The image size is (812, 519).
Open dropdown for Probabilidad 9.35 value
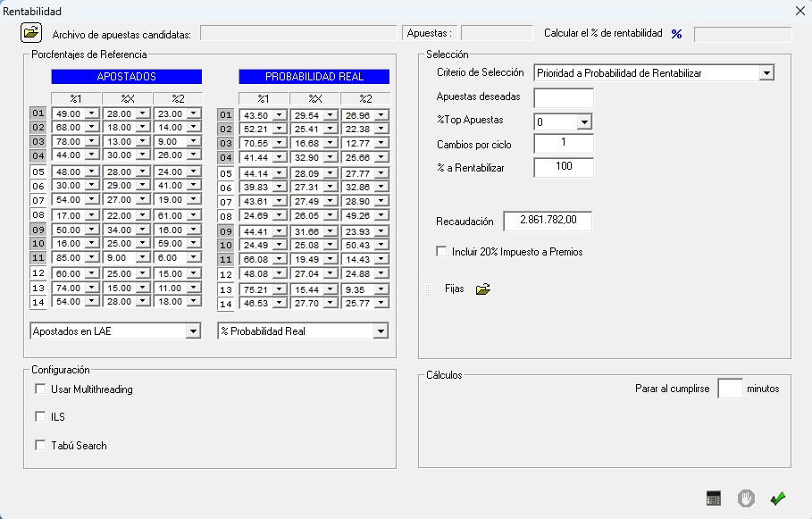click(x=381, y=289)
